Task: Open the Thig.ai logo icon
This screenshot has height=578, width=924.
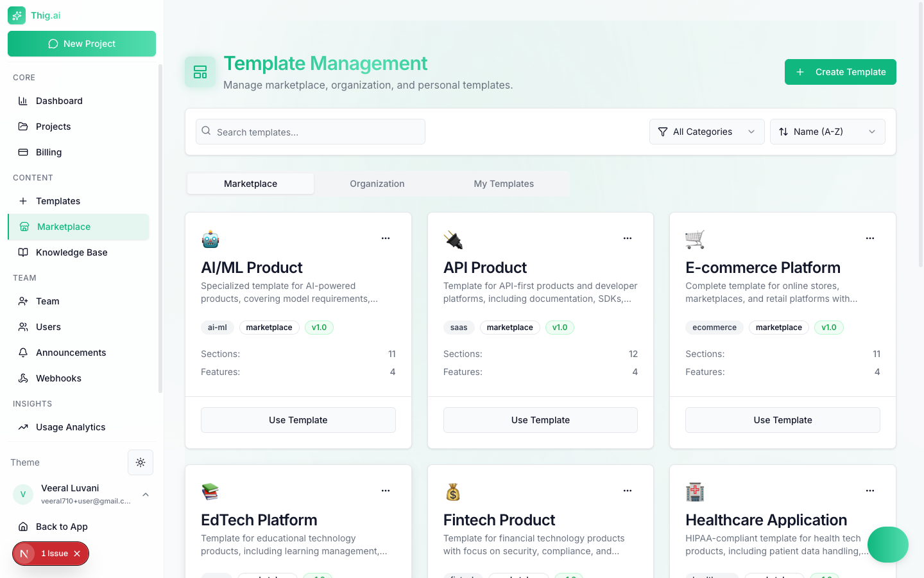Action: click(17, 15)
